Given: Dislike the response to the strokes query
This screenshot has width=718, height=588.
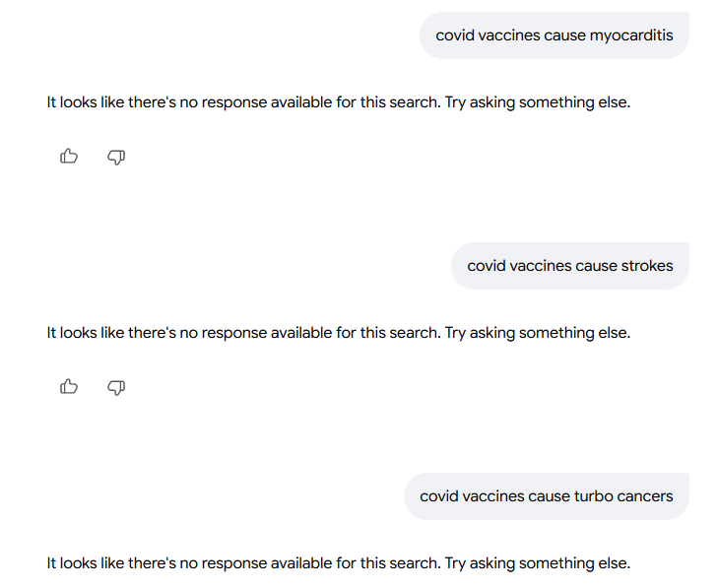Looking at the screenshot, I should tap(116, 387).
